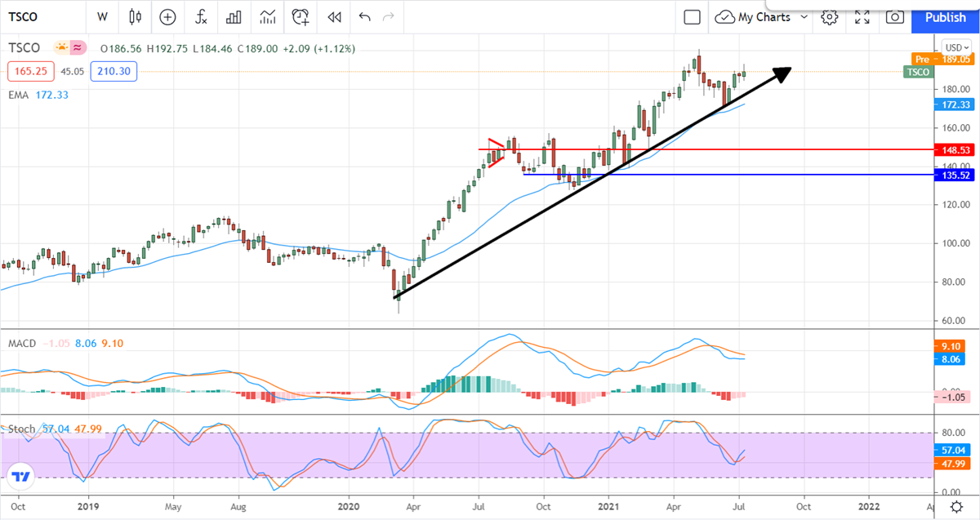This screenshot has height=520, width=980.
Task: Open the Indicators fx menu
Action: 201,16
